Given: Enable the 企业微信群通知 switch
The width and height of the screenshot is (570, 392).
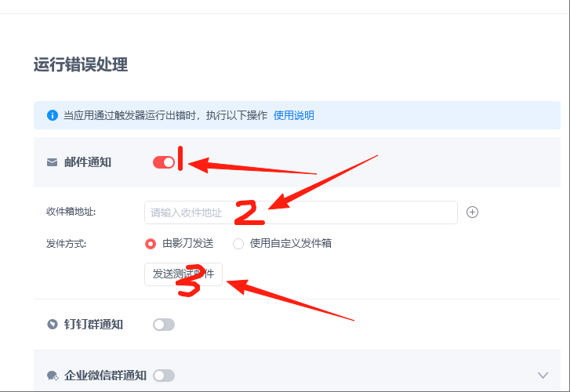Looking at the screenshot, I should pos(164,376).
